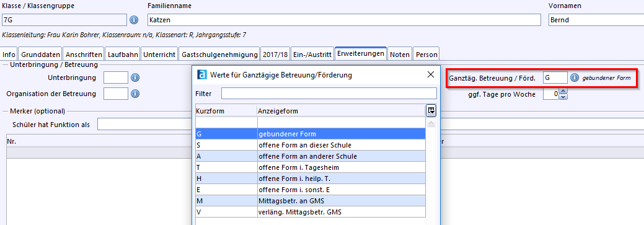This screenshot has width=644, height=225.
Task: Click Kurzform cell 'S'
Action: pyautogui.click(x=226, y=145)
